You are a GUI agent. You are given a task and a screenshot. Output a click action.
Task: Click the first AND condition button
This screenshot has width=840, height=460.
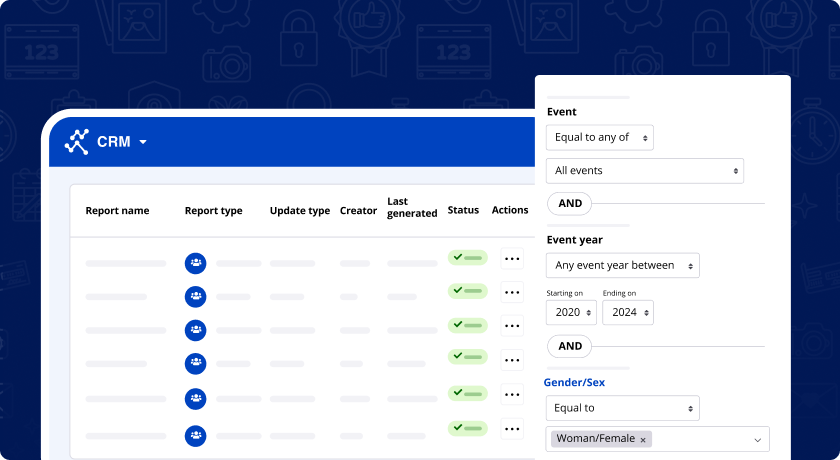coord(570,203)
